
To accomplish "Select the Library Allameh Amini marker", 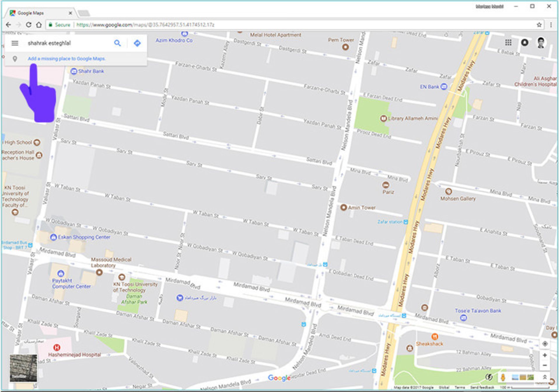I will pyautogui.click(x=383, y=118).
